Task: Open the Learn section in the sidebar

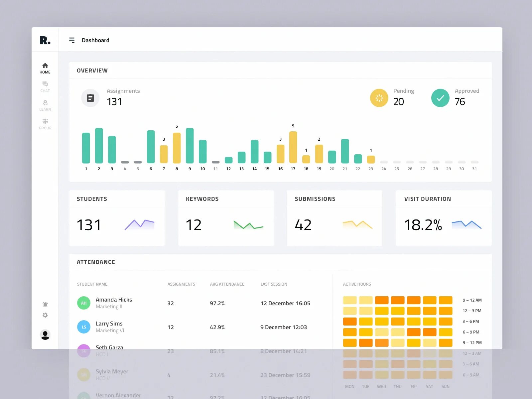Action: [45, 105]
